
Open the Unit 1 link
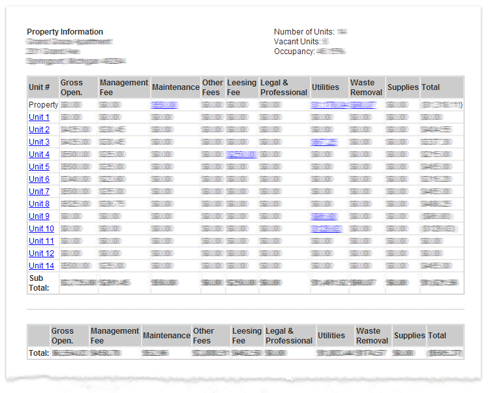pos(39,117)
